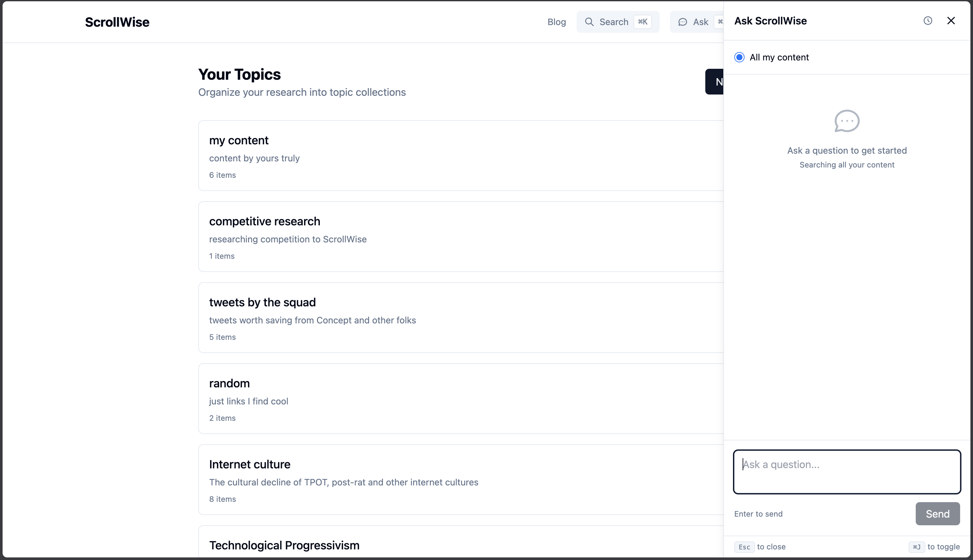Open the Internet culture topic
This screenshot has height=560, width=973.
[249, 464]
